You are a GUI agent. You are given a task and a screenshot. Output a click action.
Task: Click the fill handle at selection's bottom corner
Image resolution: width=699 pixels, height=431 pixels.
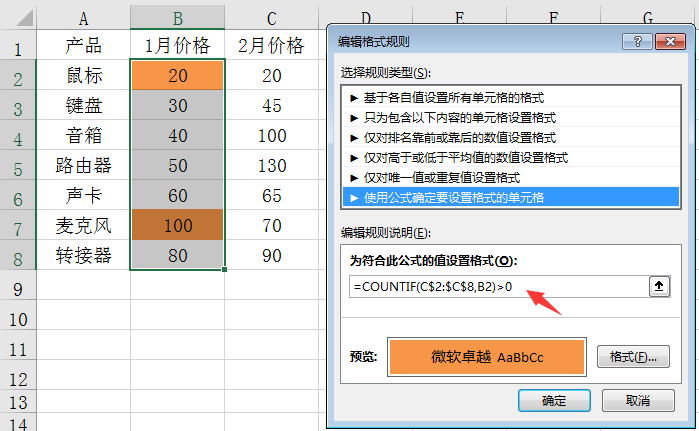224,269
